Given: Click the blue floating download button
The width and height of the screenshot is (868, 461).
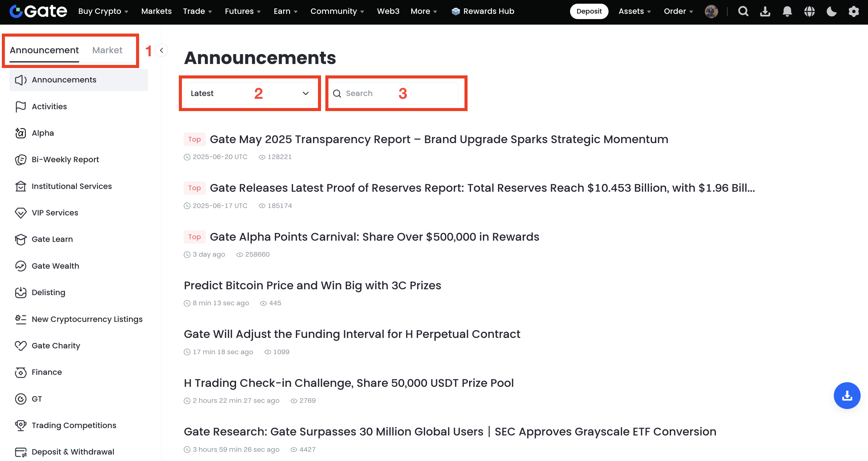Looking at the screenshot, I should 847,395.
